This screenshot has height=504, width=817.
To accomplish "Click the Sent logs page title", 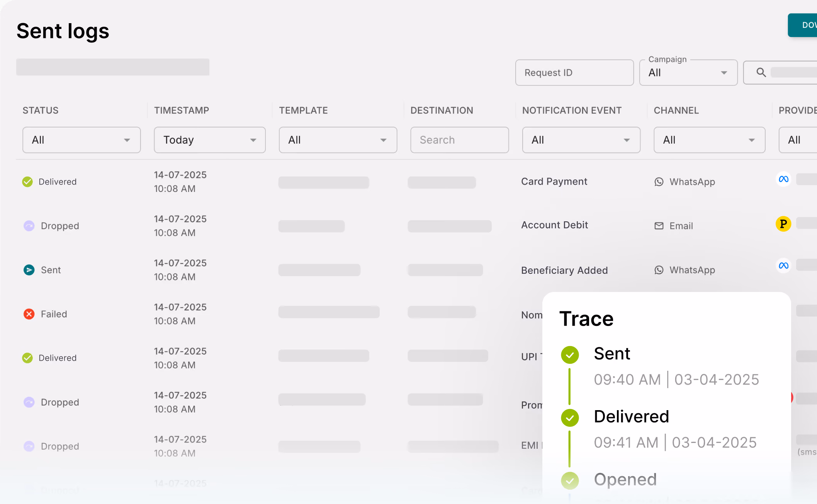I will pyautogui.click(x=63, y=32).
